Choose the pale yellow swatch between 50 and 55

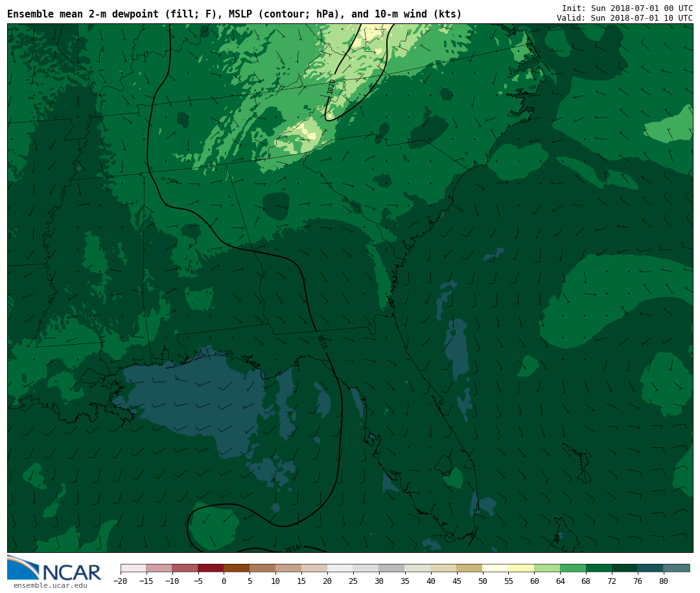pos(495,568)
